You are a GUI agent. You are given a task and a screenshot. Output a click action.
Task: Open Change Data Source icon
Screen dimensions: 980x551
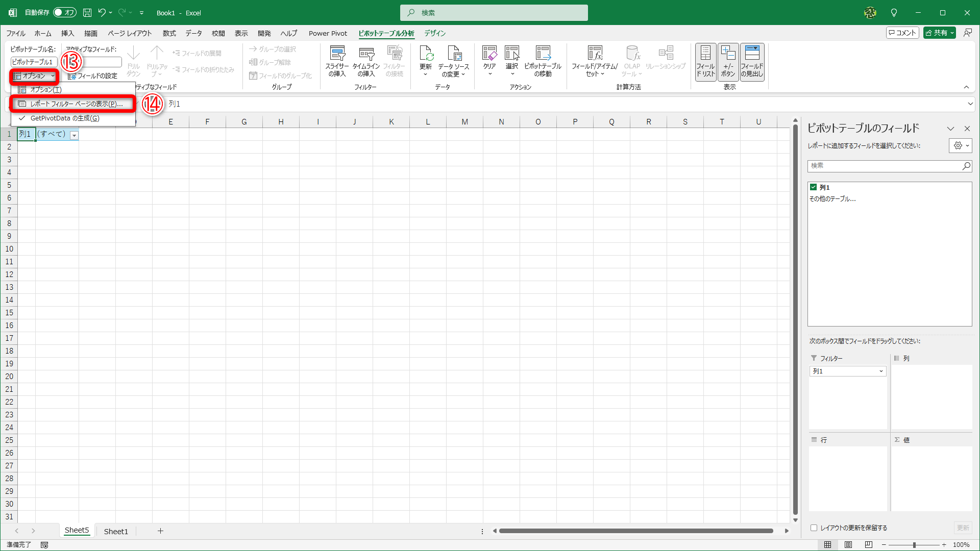coord(453,54)
